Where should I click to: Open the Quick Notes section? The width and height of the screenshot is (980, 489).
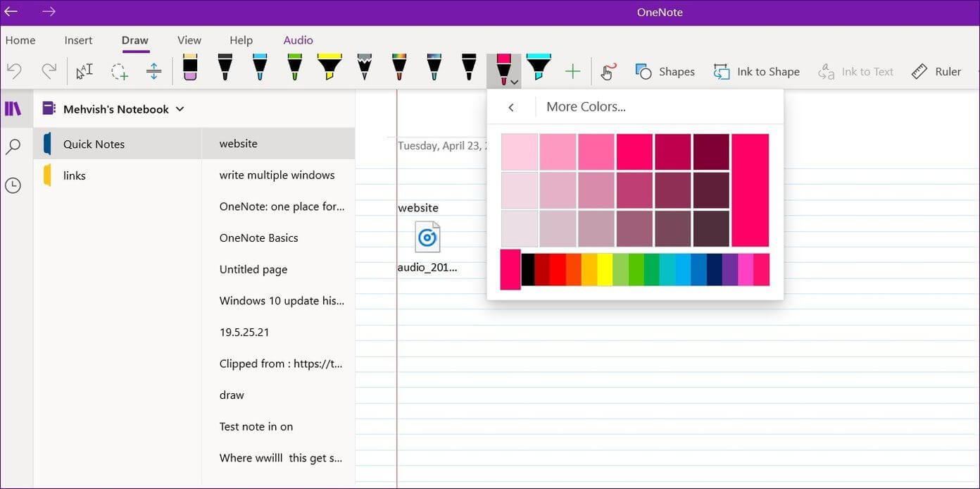pos(118,144)
